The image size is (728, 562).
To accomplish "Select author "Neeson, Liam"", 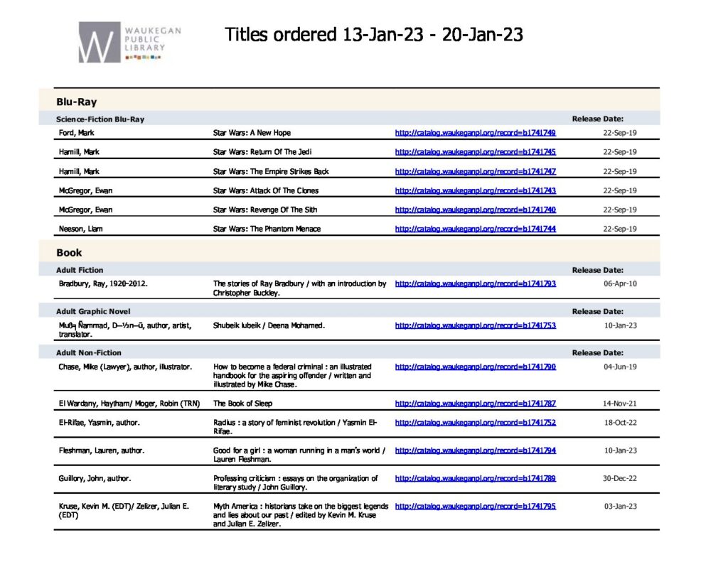I will click(x=81, y=229).
